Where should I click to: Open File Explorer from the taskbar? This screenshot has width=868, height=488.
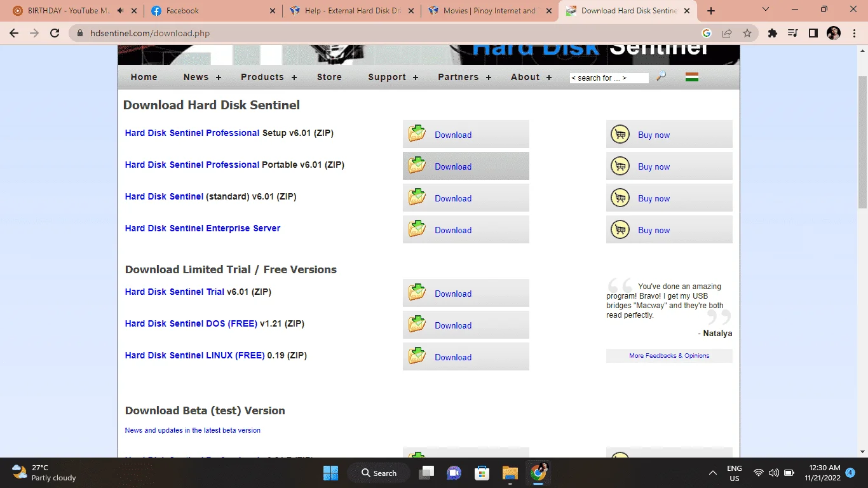tap(510, 473)
